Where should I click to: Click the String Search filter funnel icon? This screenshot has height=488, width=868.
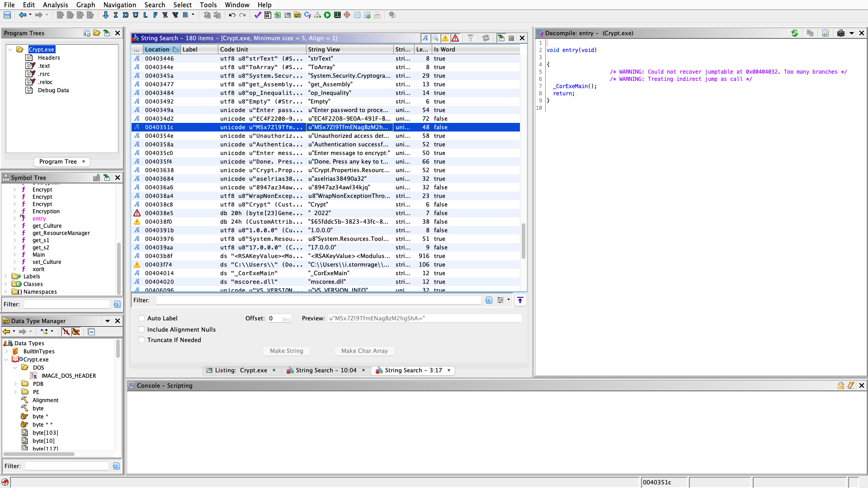(x=470, y=38)
